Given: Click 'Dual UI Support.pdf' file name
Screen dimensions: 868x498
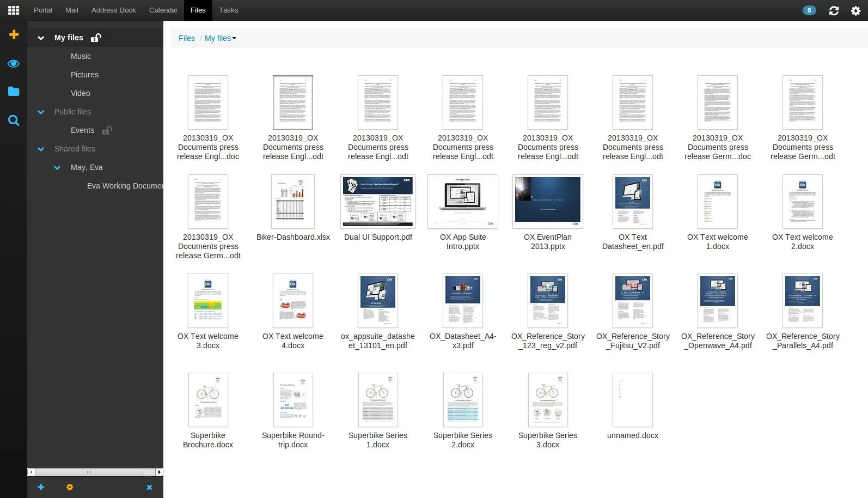Looking at the screenshot, I should click(378, 237).
